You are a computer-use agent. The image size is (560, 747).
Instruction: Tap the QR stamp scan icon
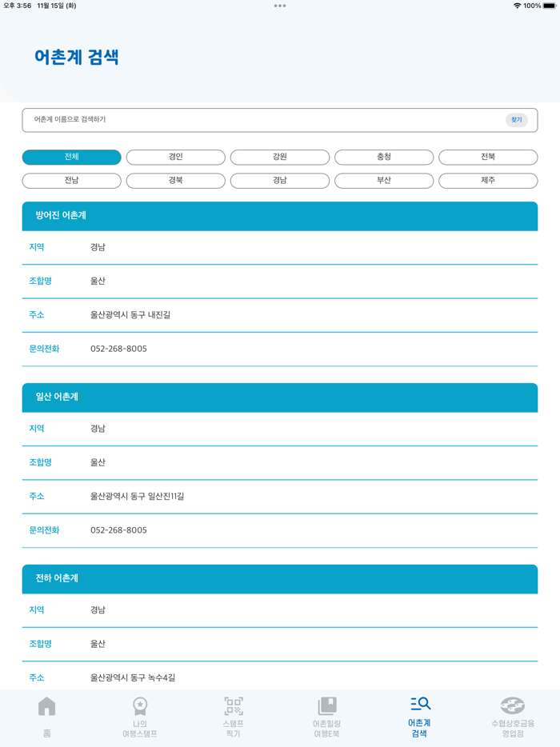coord(234,706)
